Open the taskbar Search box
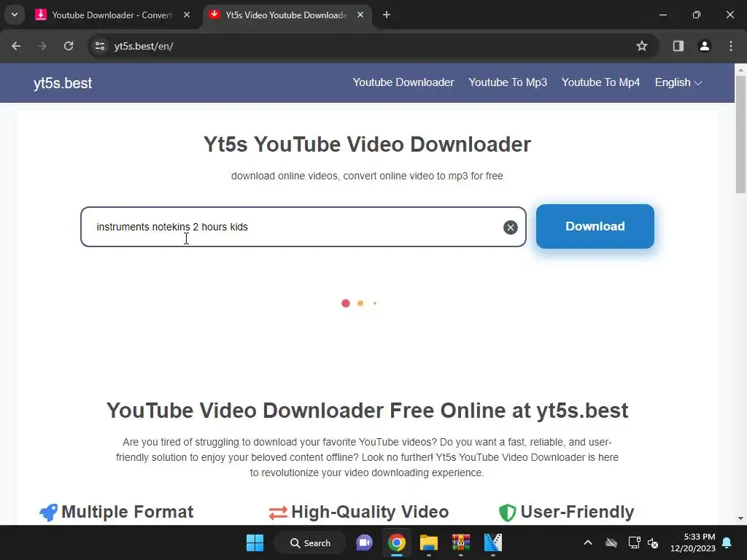Viewport: 747px width, 560px height. (x=310, y=542)
